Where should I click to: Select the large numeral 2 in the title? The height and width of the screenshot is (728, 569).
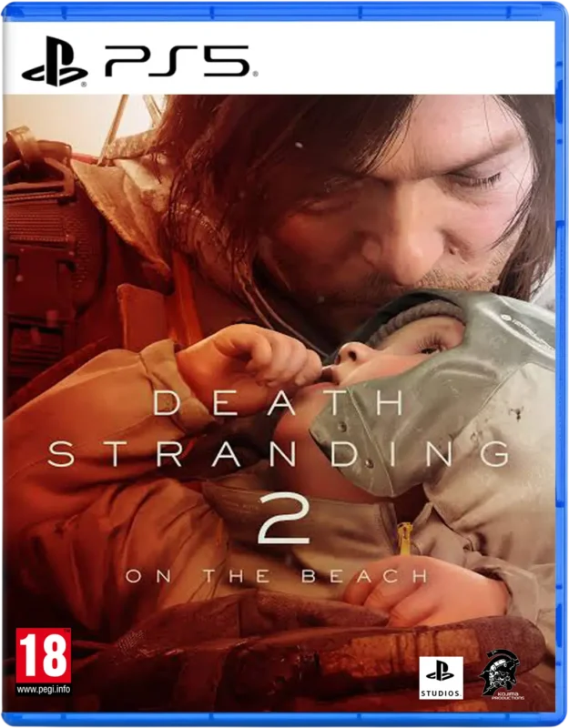point(284,518)
